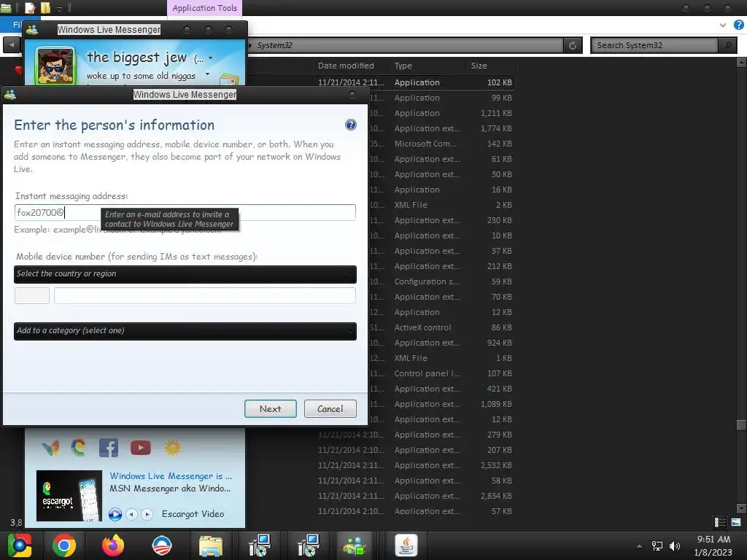Open the quick access toolbar customize dropdown
Viewport: 747px width, 560px height.
pos(59,9)
